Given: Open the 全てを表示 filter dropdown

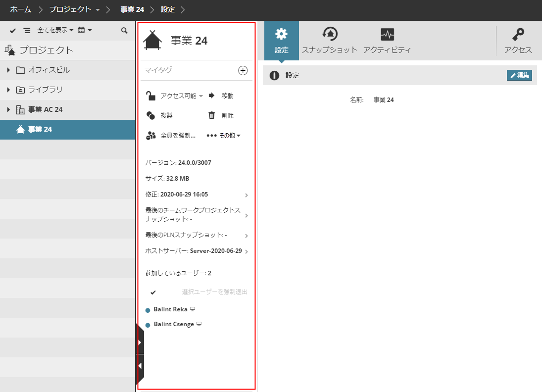Looking at the screenshot, I should (55, 30).
